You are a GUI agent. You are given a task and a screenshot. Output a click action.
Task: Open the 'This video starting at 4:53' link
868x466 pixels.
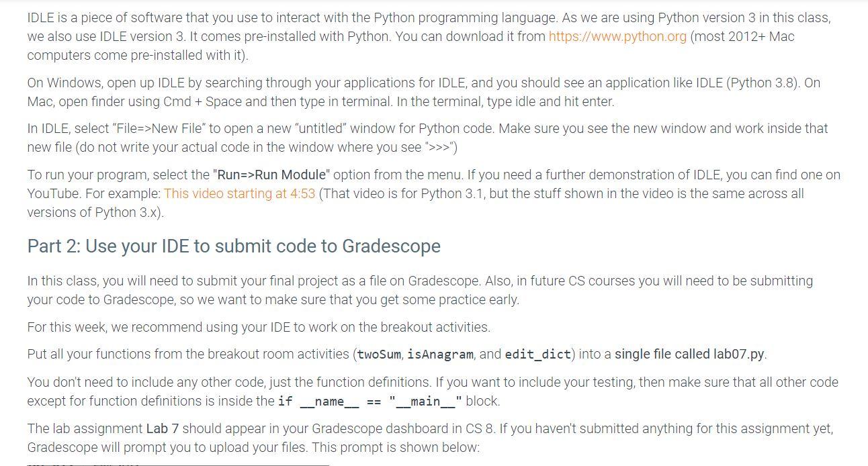pyautogui.click(x=239, y=193)
